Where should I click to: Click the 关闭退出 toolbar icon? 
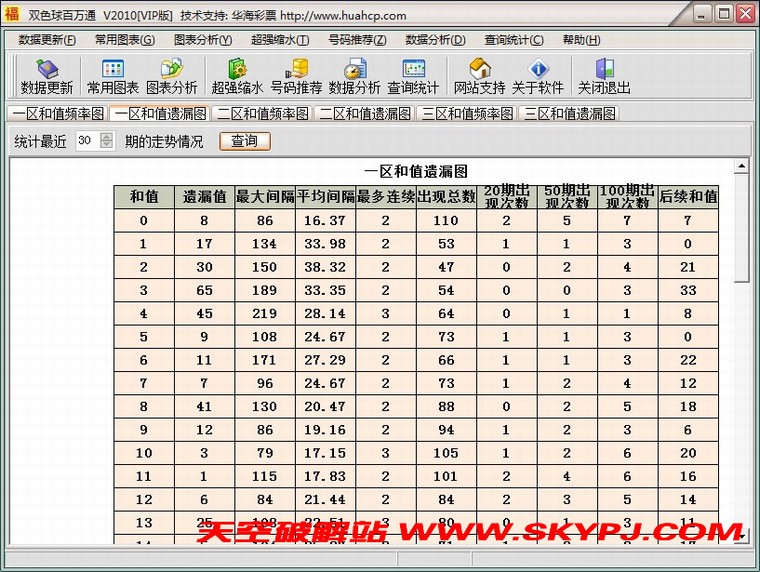tap(604, 75)
